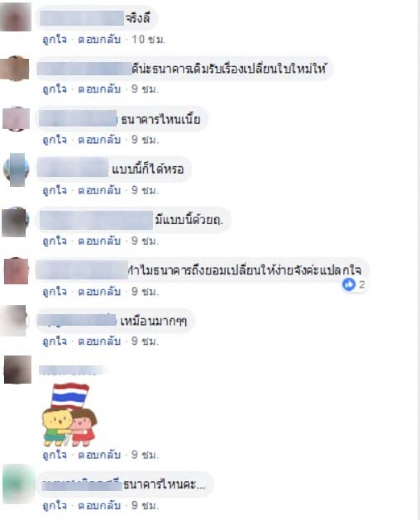Screen dimensions: 420x520
Task: Click ตอบกลับ under the bank-changes-easily comment
Action: 99,292
